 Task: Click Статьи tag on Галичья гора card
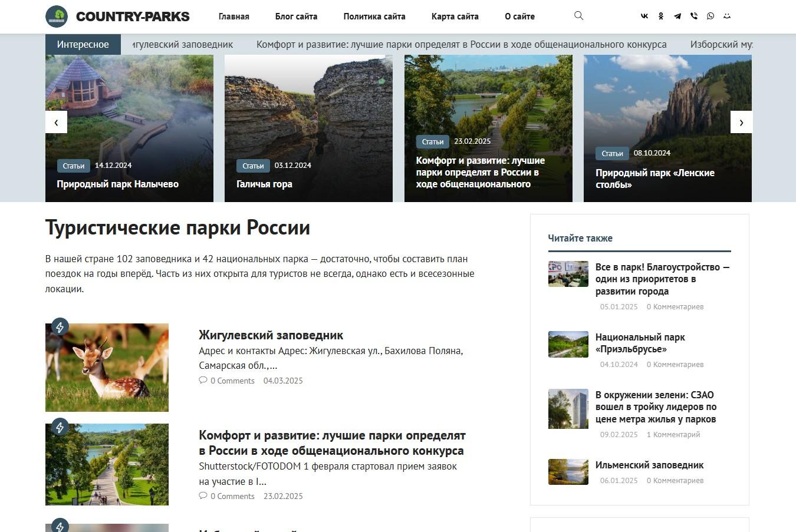pyautogui.click(x=253, y=166)
